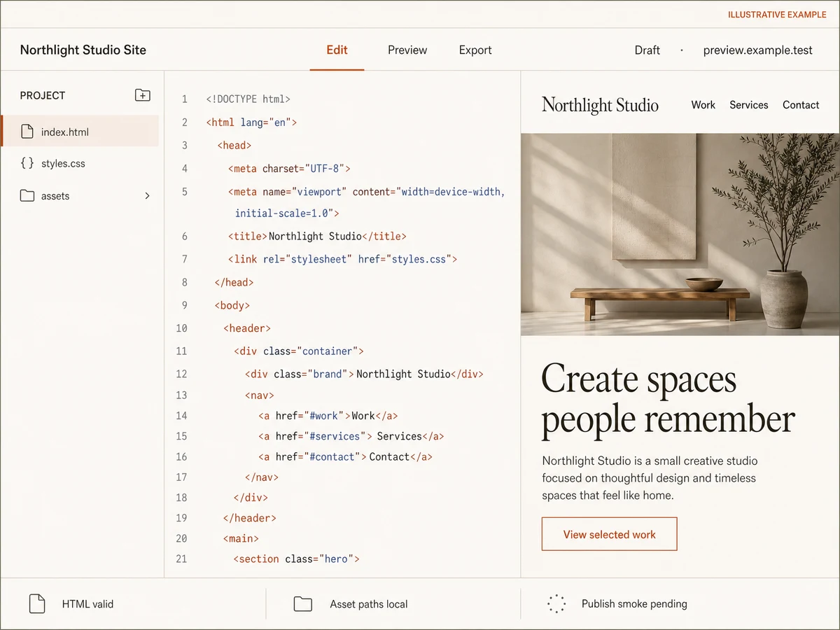
Task: Click the preview.example.test address
Action: click(x=758, y=50)
